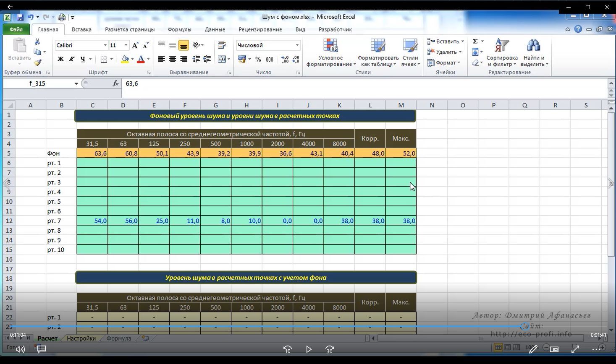
Task: Toggle italic formatting
Action: 71,59
